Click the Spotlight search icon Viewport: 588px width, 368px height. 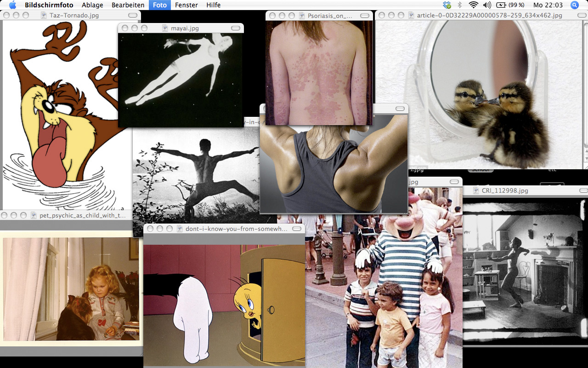coord(575,5)
